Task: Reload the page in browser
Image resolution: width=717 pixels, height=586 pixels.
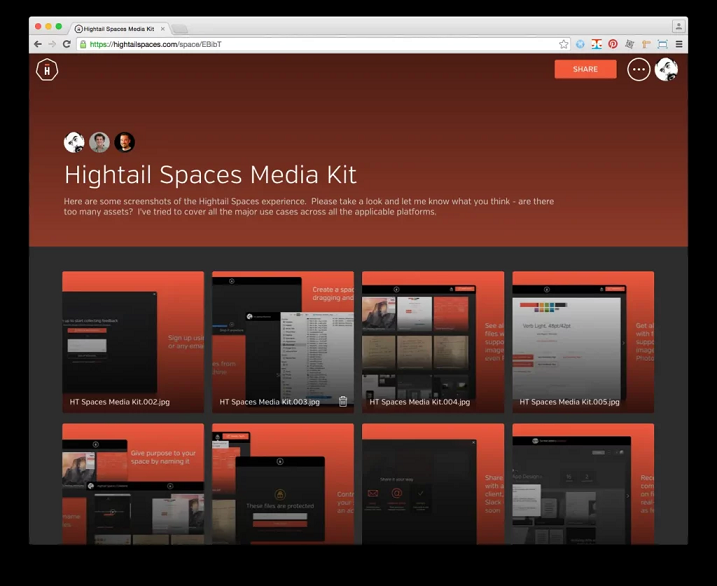Action: point(67,44)
